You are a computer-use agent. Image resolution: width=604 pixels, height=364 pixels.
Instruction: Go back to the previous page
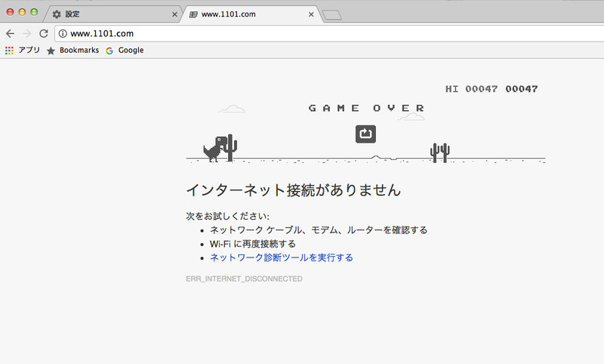10,33
